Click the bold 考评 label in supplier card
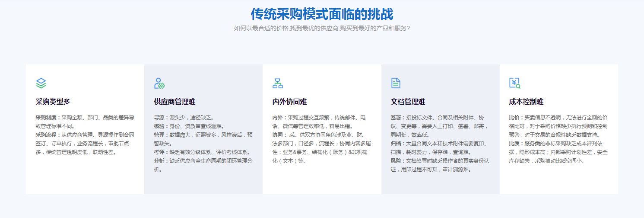Viewport: 644px width, 218px height. (x=159, y=152)
